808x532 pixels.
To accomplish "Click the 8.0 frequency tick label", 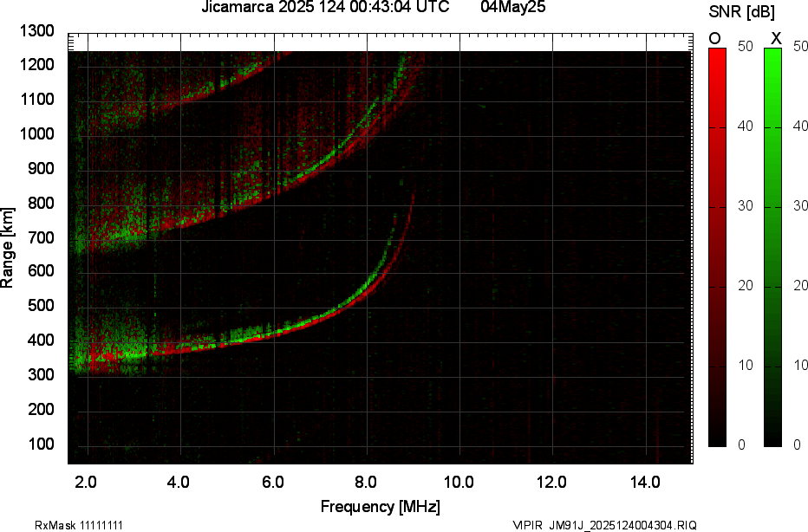I will point(365,483).
